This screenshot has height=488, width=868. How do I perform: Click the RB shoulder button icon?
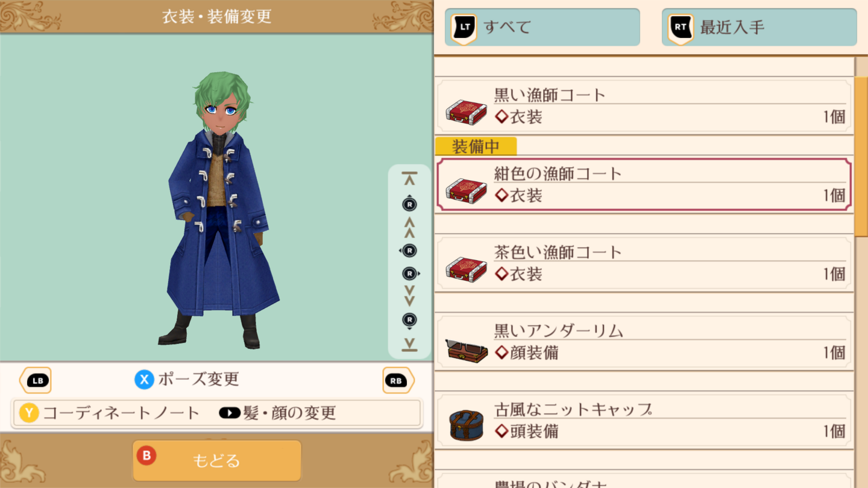pos(398,380)
